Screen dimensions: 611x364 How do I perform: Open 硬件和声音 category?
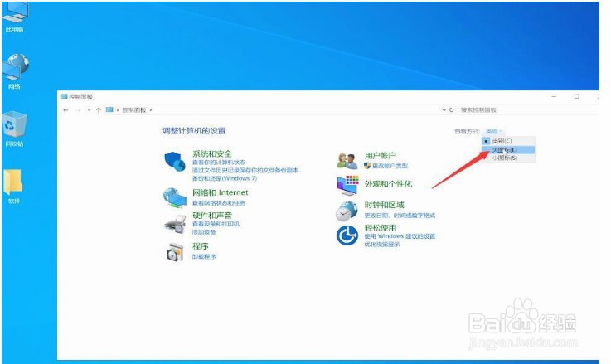212,215
